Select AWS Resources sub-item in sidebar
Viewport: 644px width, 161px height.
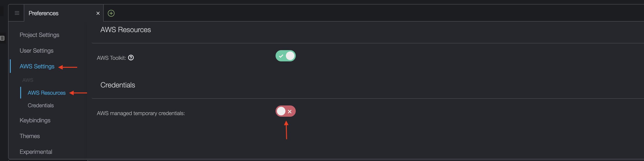46,93
